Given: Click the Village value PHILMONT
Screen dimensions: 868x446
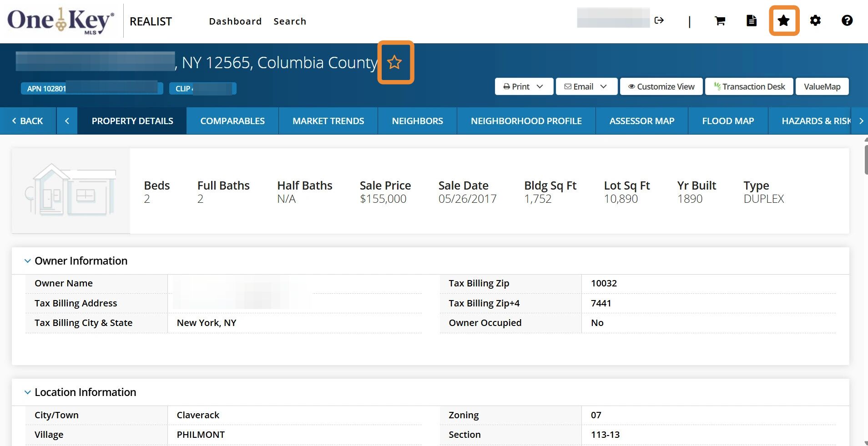Looking at the screenshot, I should click(201, 435).
